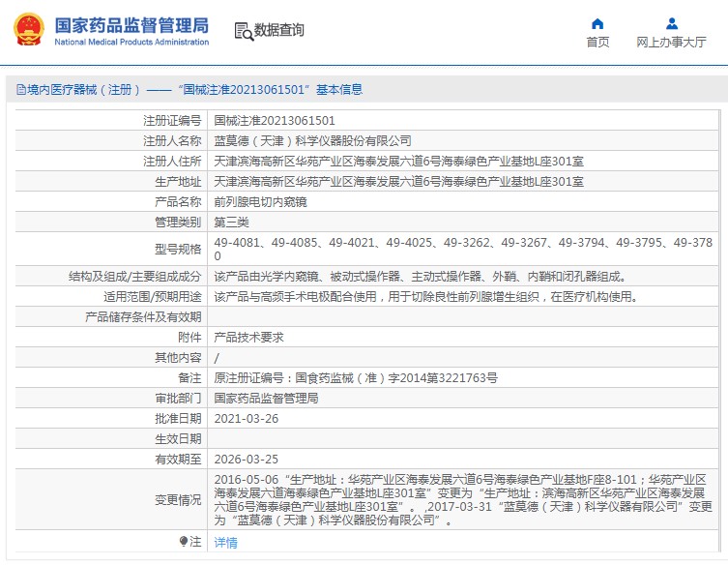Select management category 第三类
This screenshot has height=565, width=728.
(x=231, y=223)
